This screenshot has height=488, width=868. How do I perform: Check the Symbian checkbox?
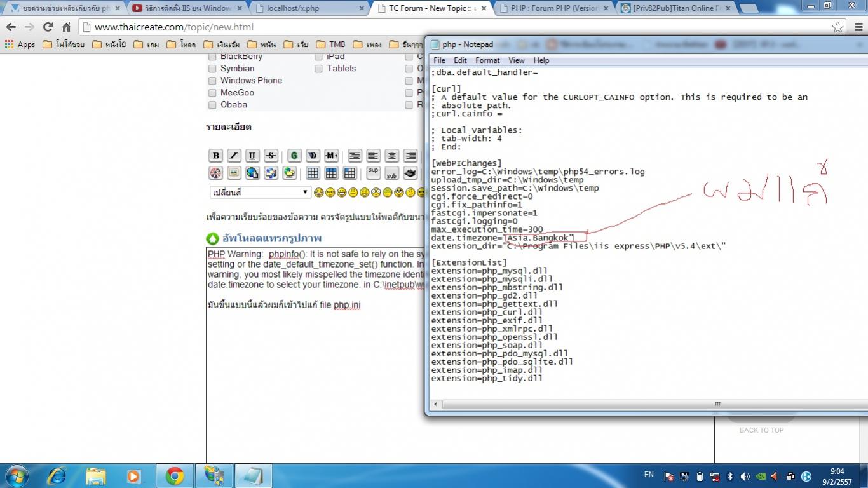click(x=212, y=69)
